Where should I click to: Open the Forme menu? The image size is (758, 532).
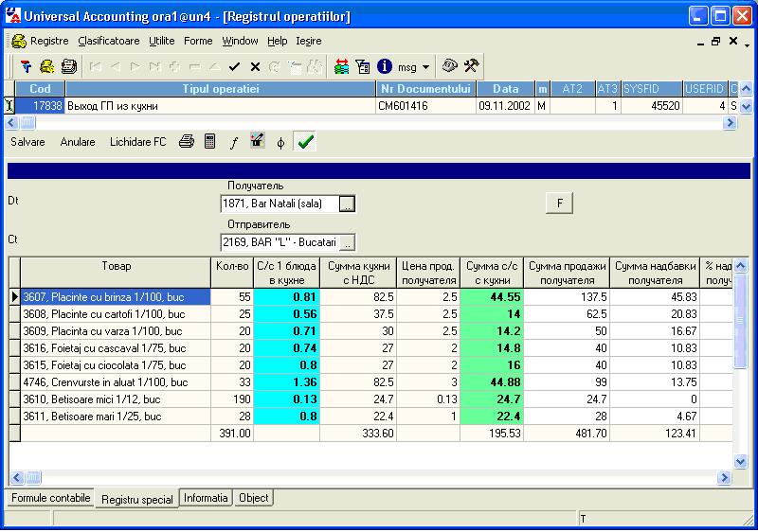click(198, 41)
